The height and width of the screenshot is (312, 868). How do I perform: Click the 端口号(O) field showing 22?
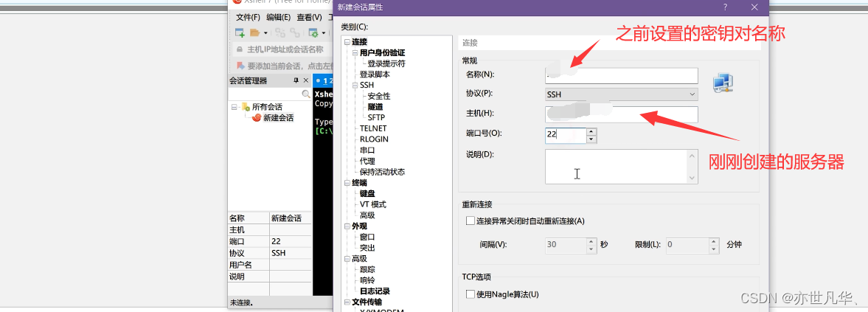(565, 134)
